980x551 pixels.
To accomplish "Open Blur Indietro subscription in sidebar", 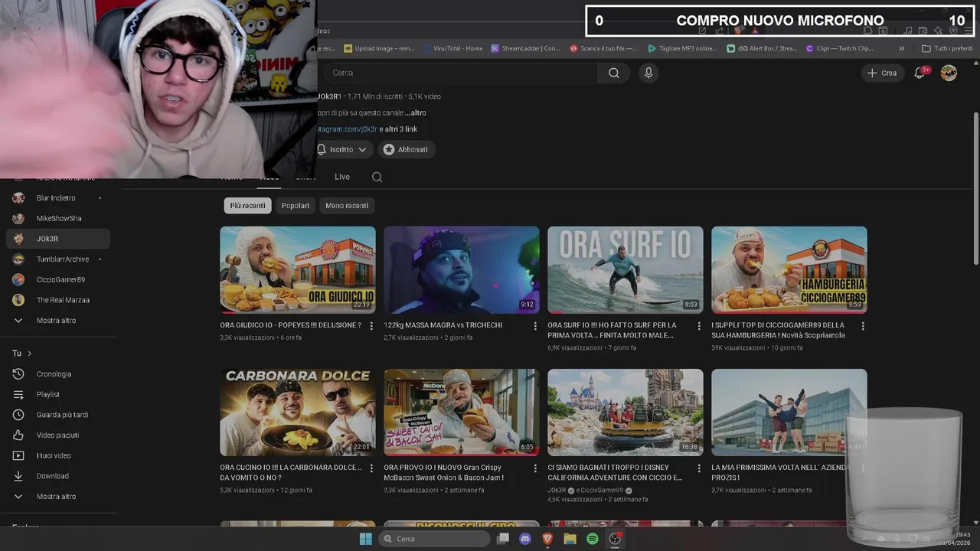I will [58, 198].
